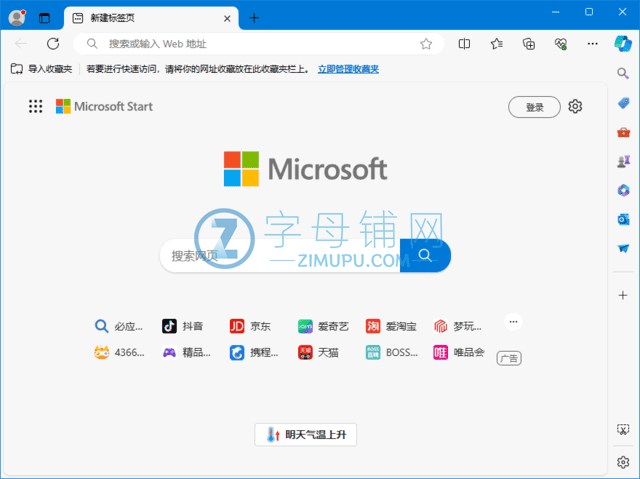Select the 新建标签页 tab
Image resolution: width=640 pixels, height=479 pixels.
[150, 18]
